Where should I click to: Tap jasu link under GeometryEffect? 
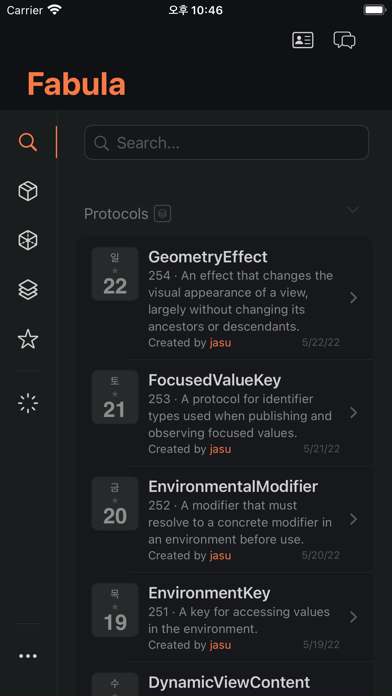(221, 343)
